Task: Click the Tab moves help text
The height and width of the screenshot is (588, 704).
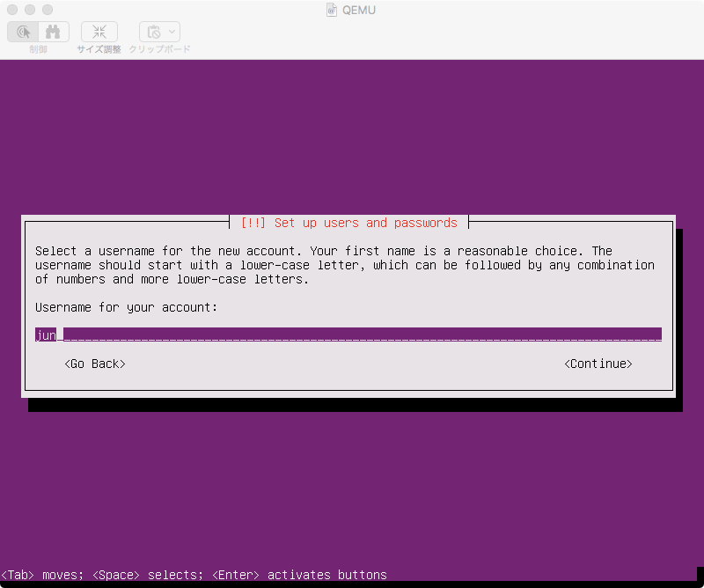Action: click(x=194, y=575)
